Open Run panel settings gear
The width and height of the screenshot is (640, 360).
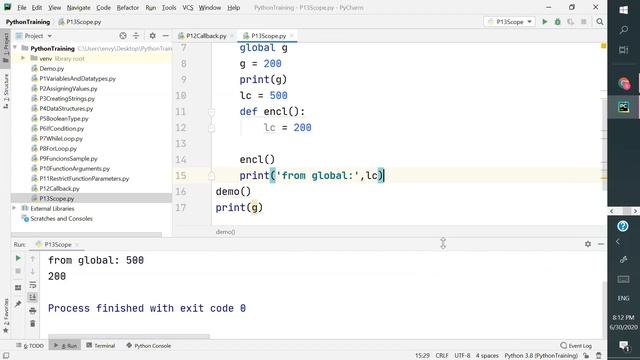coord(588,244)
